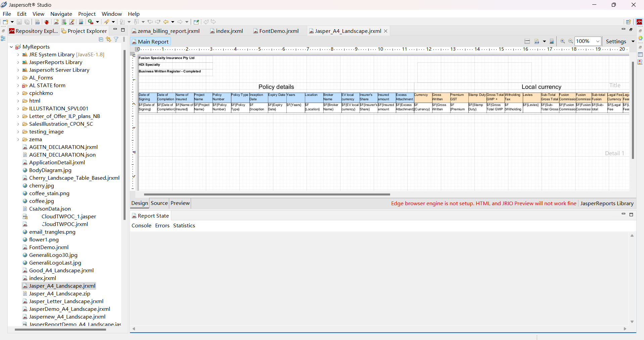Open the Settings dropdown arrow
The height and width of the screenshot is (340, 644).
click(633, 42)
